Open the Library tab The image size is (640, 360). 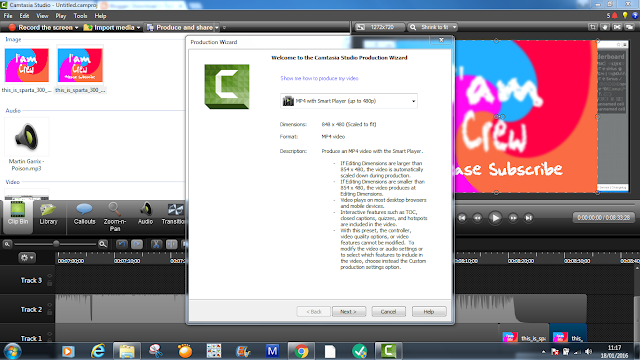(x=48, y=214)
